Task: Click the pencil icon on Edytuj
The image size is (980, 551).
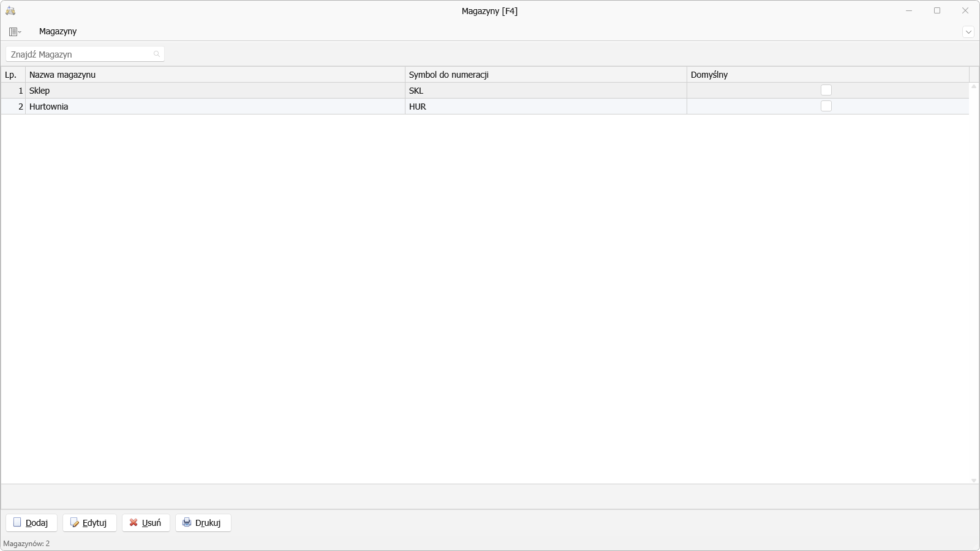Action: (x=75, y=522)
